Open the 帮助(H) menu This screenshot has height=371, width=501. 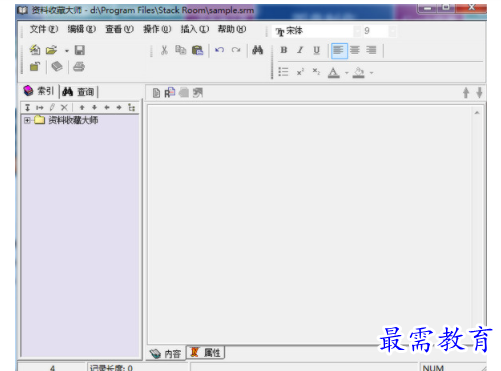(232, 29)
